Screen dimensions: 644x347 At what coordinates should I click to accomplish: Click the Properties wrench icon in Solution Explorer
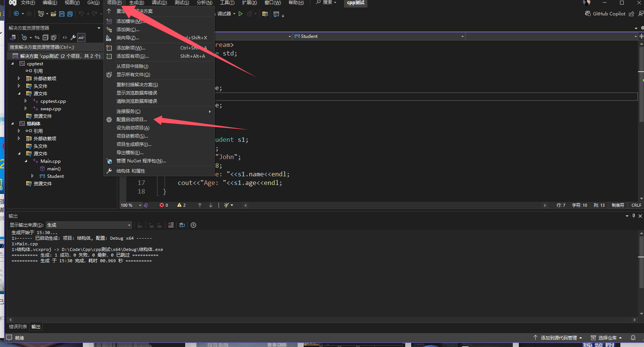pos(73,38)
